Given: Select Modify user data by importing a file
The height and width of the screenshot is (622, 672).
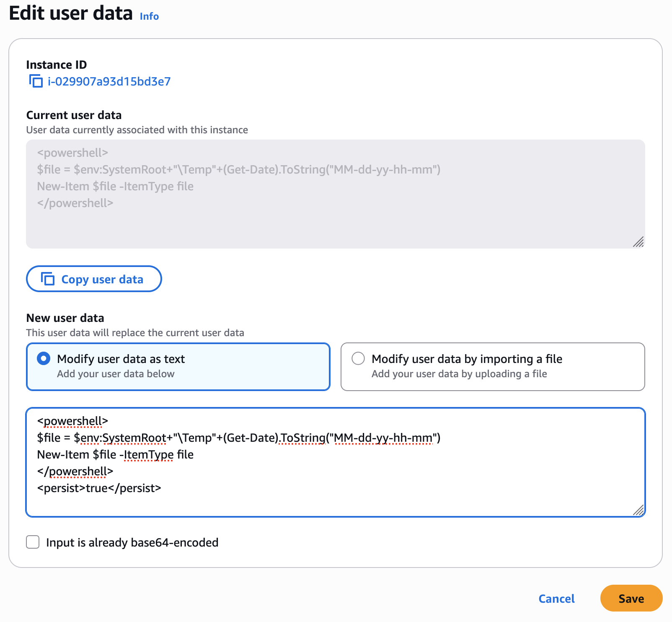Looking at the screenshot, I should pos(358,359).
